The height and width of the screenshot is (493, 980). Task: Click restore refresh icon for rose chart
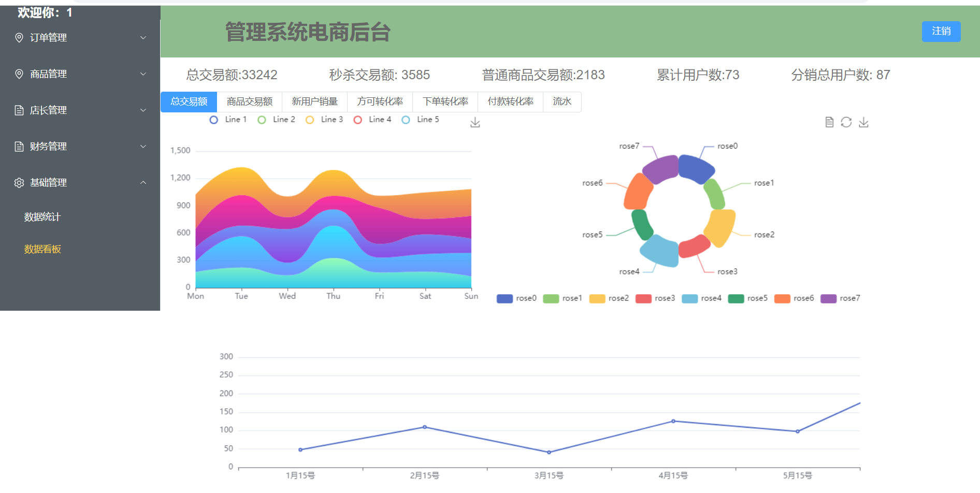(846, 122)
